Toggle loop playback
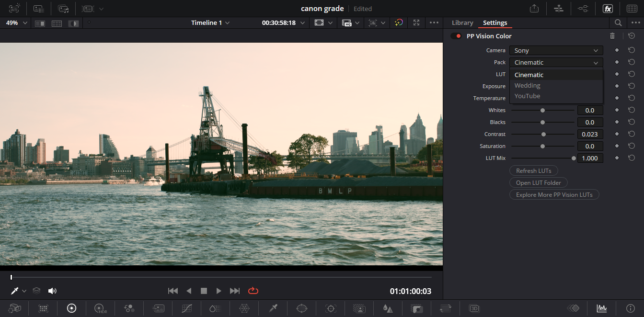 point(253,291)
